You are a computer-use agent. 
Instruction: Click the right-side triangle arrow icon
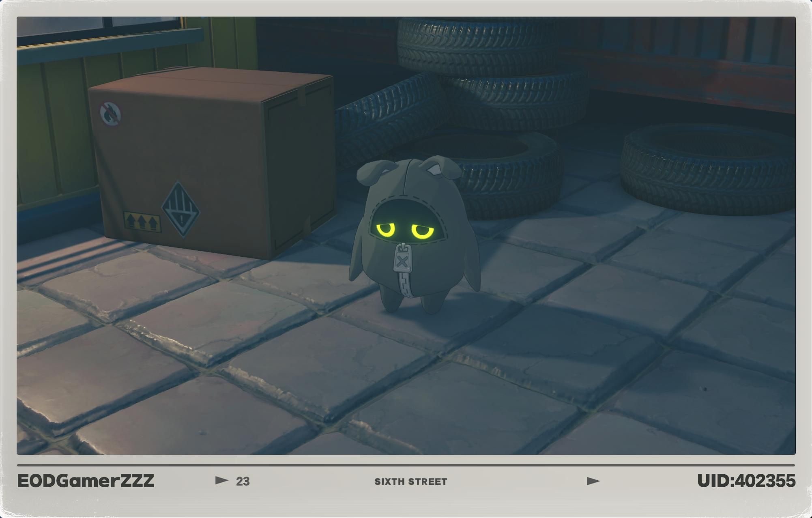[593, 481]
